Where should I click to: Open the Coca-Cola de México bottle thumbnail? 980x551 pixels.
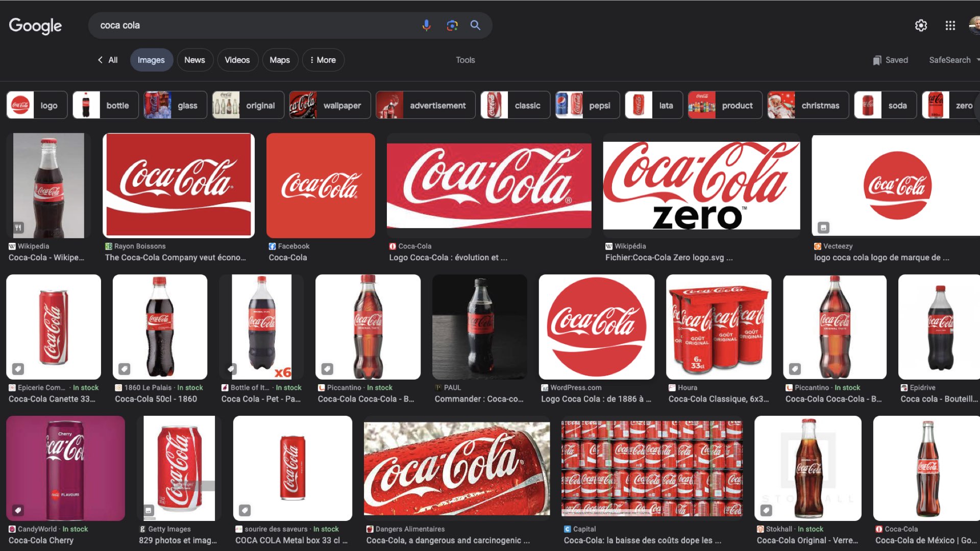point(926,468)
